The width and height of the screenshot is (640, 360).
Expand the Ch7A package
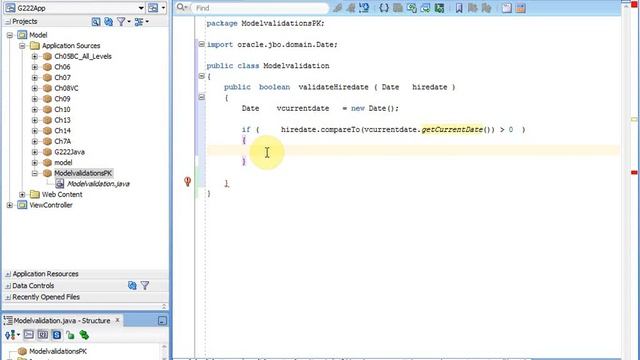pos(35,141)
